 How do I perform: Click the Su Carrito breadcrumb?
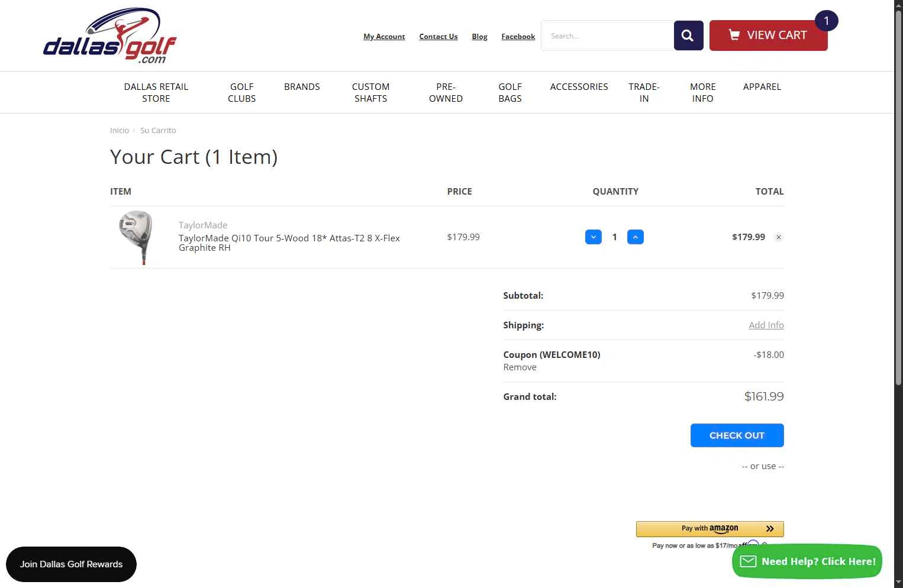click(158, 130)
